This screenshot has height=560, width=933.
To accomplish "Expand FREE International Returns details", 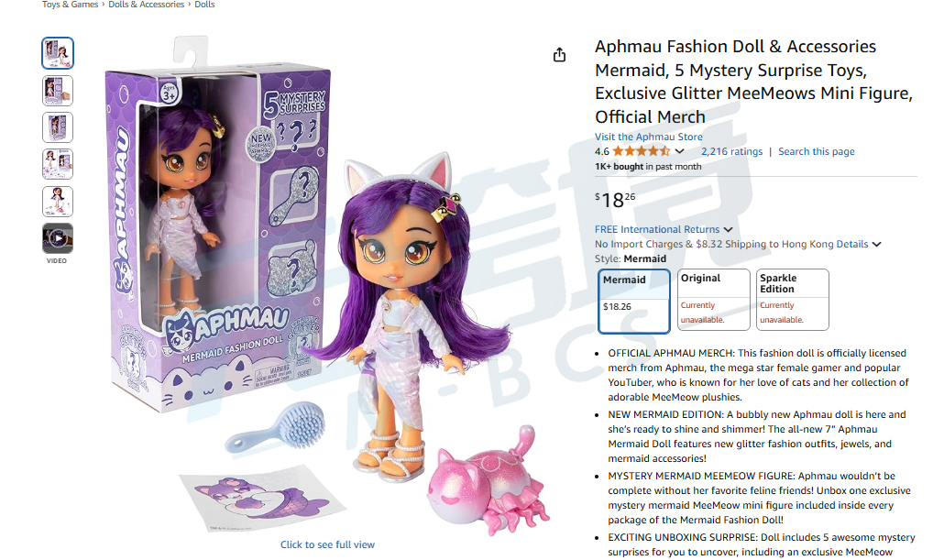I will pyautogui.click(x=664, y=229).
